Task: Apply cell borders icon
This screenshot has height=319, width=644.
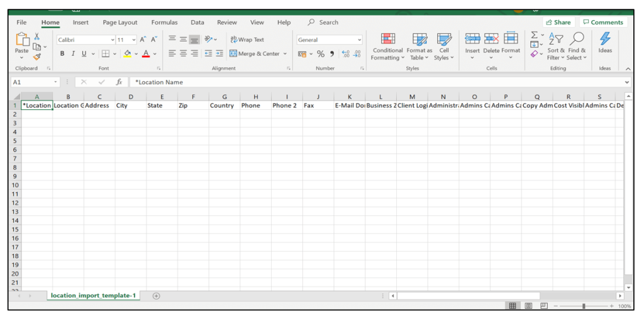Action: tap(106, 54)
